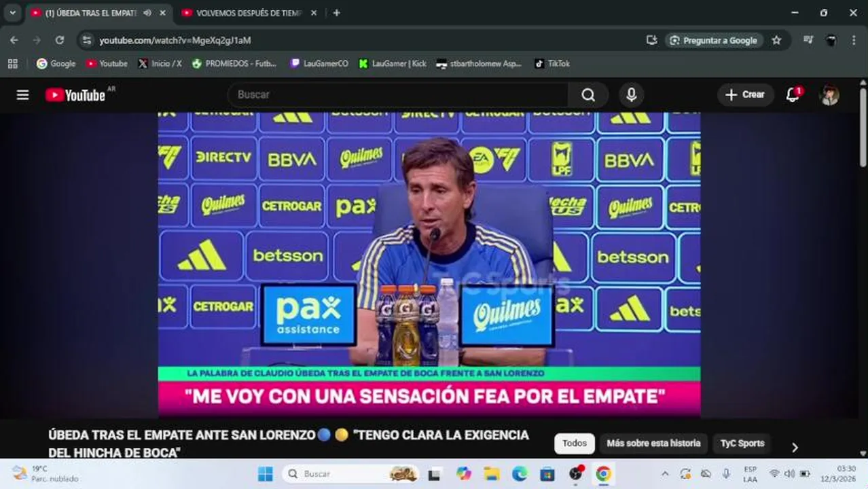
Task: Open the TikTok bookmark
Action: pos(552,64)
